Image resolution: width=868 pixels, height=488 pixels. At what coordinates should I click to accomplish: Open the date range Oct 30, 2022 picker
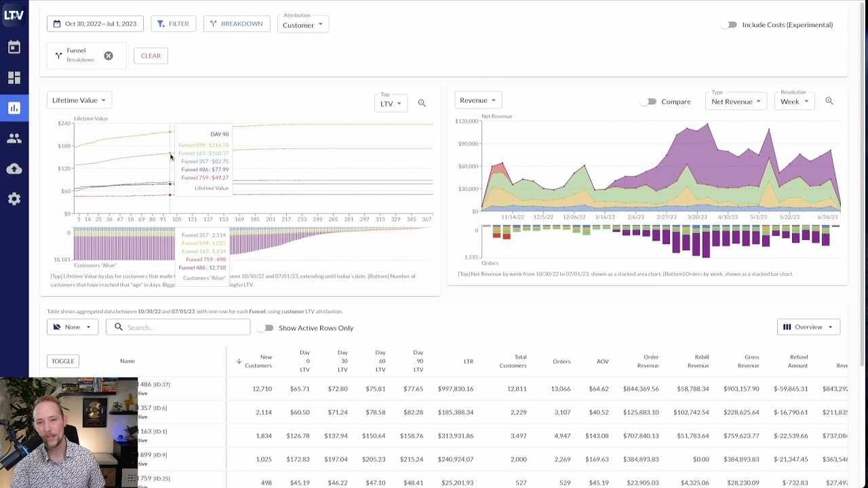[x=95, y=24]
